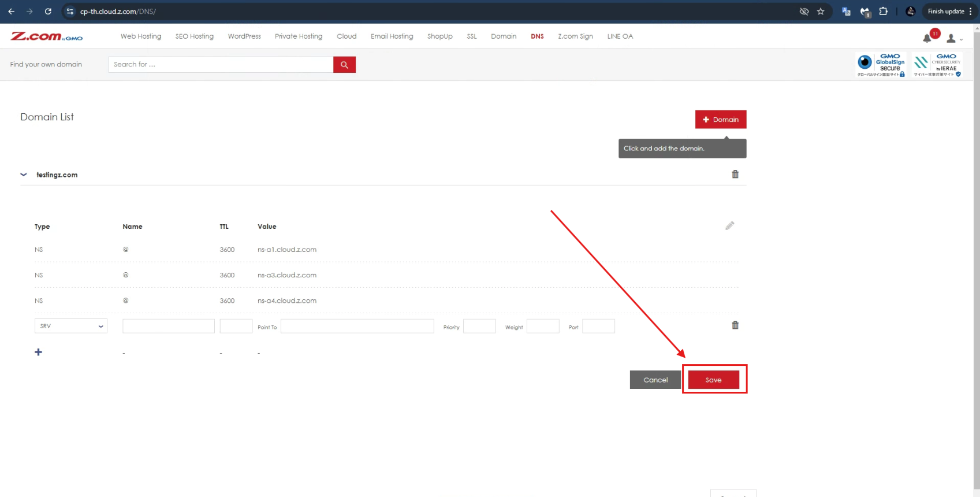Go to Email Hosting
Image resolution: width=980 pixels, height=497 pixels.
[392, 36]
